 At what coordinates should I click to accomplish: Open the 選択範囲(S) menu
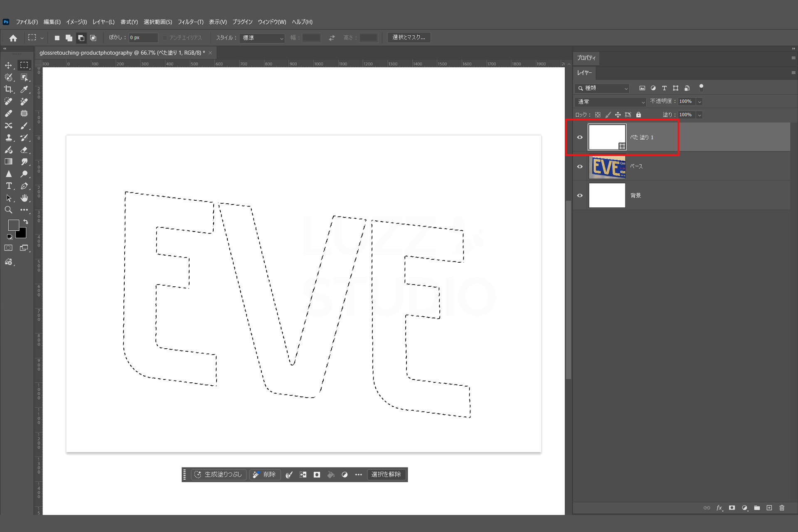coord(158,22)
